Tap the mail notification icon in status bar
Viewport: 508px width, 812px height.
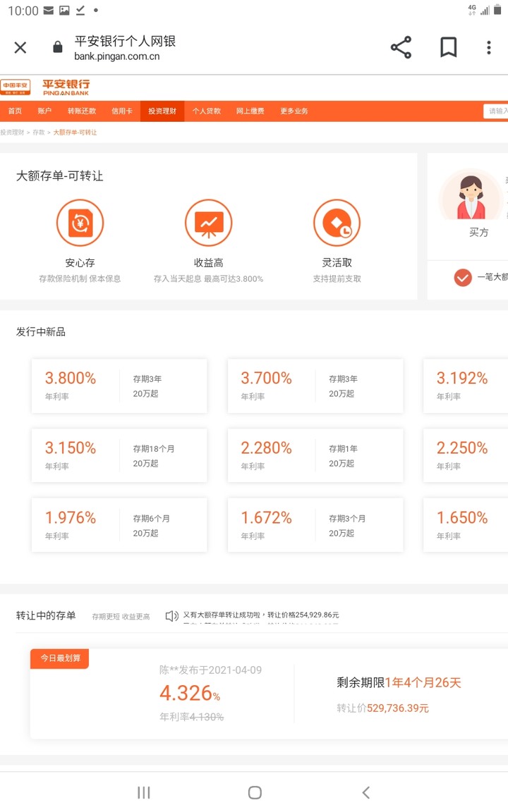point(48,11)
